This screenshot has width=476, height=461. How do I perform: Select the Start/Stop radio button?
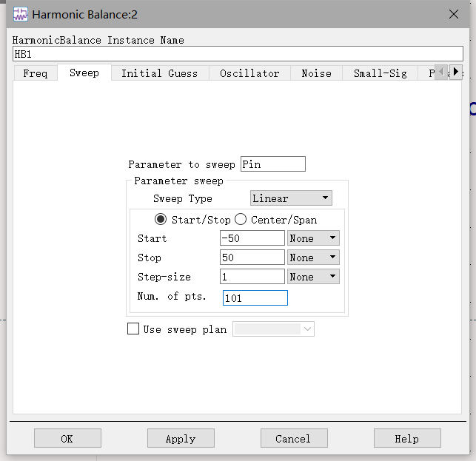(x=161, y=219)
